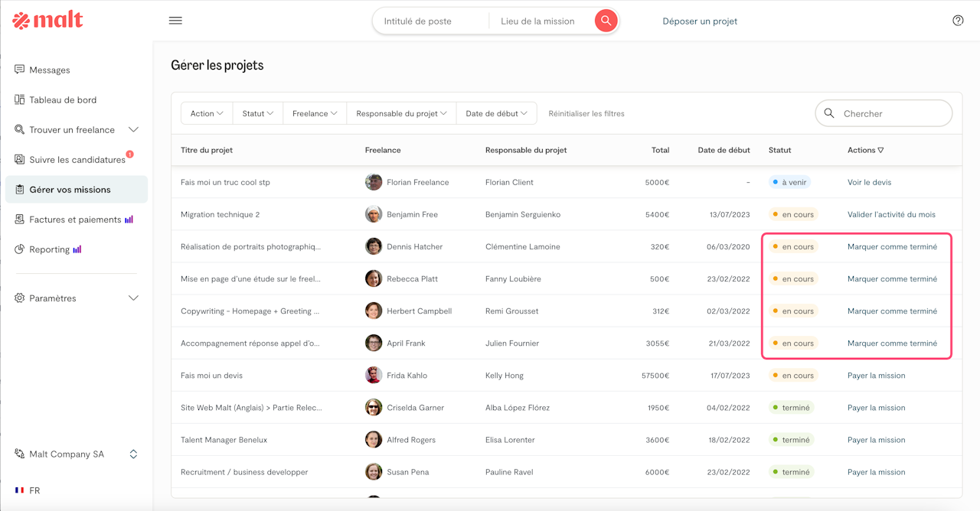Click Florian Freelance's avatar
Screen dimensions: 980x511
tap(374, 182)
